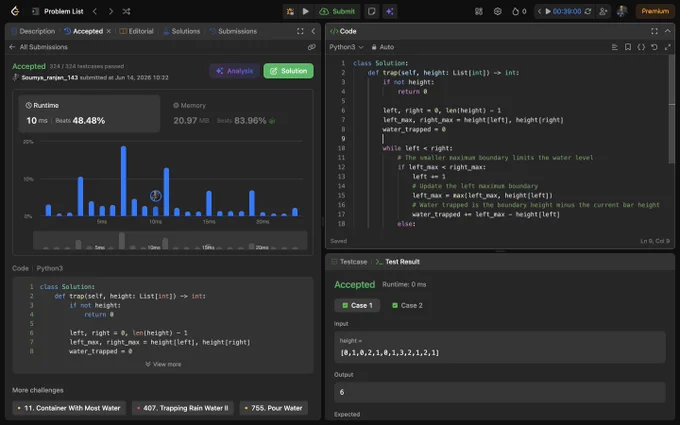This screenshot has width=680, height=425.
Task: Open the profile avatar menu
Action: (x=622, y=11)
